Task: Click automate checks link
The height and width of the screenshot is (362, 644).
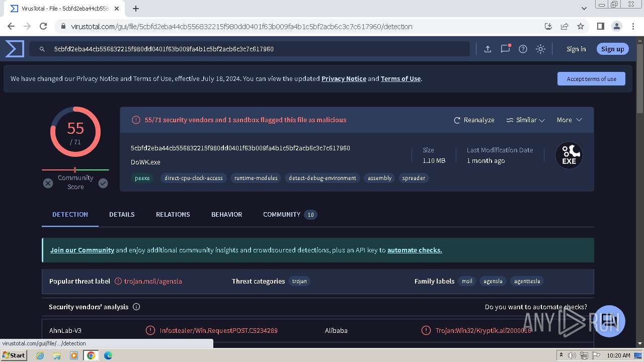Action: coord(415,250)
